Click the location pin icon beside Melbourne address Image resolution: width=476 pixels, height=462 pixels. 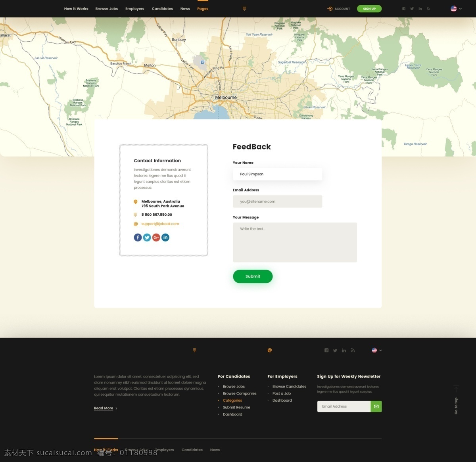pyautogui.click(x=136, y=202)
